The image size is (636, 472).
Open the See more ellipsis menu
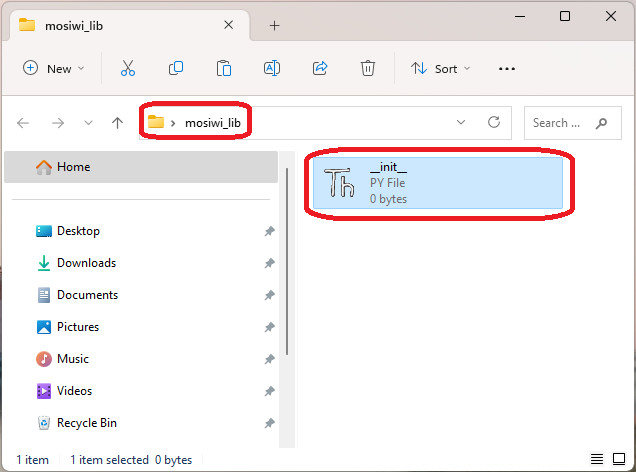tap(507, 69)
